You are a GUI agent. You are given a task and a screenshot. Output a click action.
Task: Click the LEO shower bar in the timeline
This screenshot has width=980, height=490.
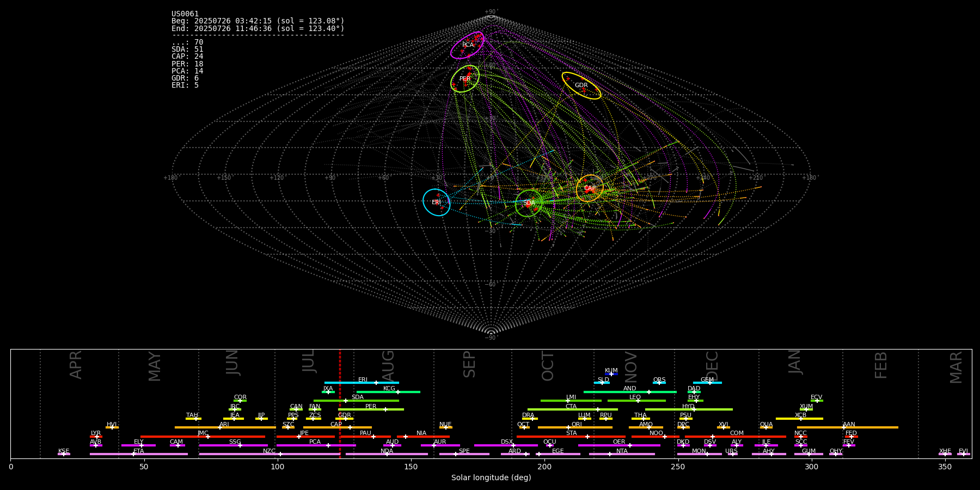point(636,401)
